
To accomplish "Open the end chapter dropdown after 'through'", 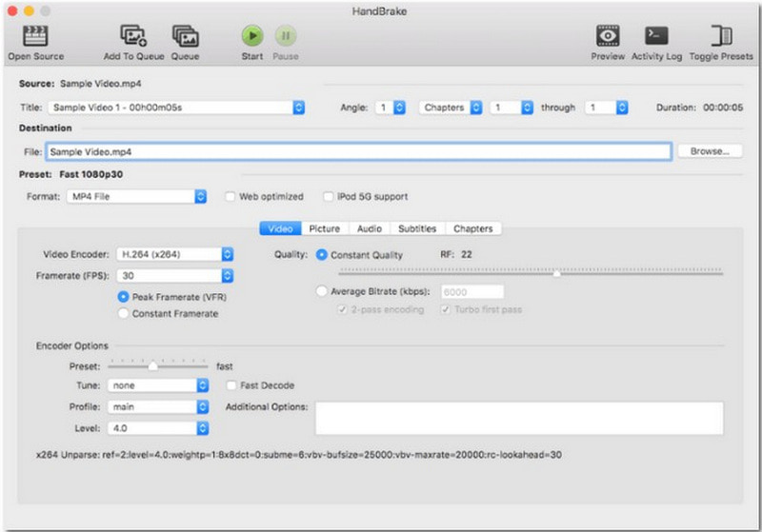I will [x=607, y=108].
